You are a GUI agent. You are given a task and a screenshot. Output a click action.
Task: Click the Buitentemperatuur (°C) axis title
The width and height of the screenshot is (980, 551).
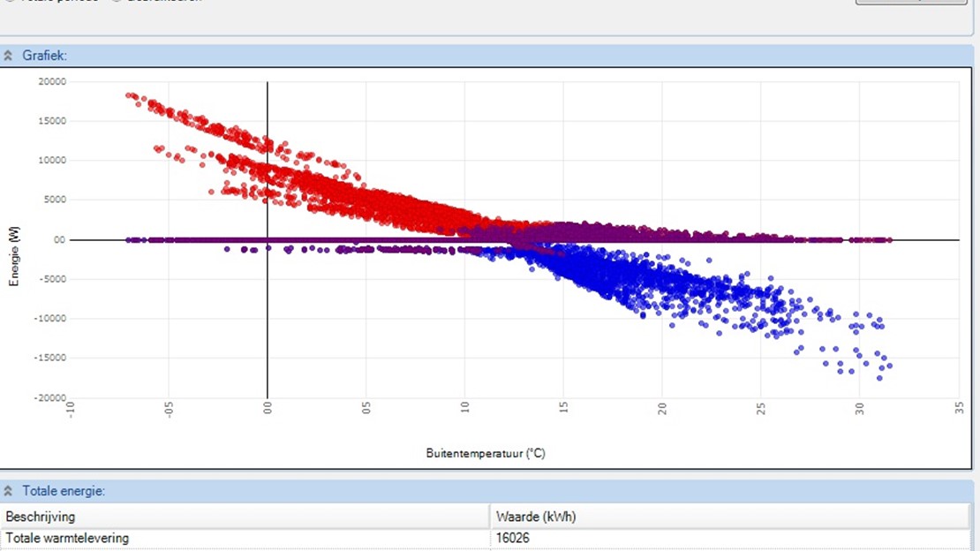coord(486,453)
